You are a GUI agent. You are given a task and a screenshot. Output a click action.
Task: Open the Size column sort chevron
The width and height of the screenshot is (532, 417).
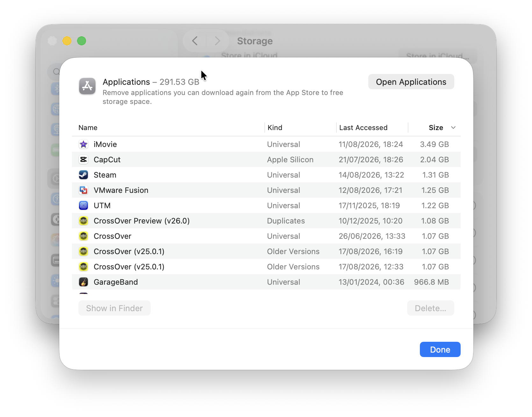(x=453, y=128)
